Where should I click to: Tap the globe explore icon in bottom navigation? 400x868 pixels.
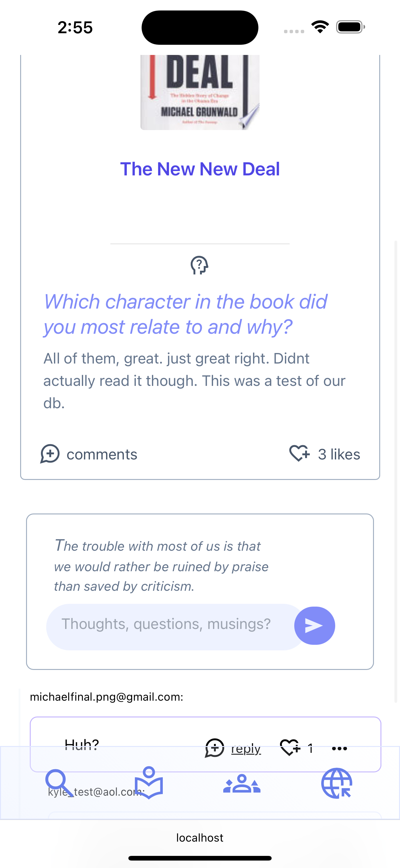[x=337, y=784]
